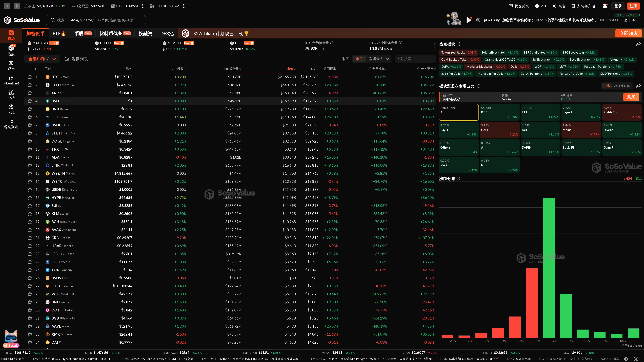The image size is (644, 362).
Task: Open 提交反馈 feedback
Action: tap(519, 6)
